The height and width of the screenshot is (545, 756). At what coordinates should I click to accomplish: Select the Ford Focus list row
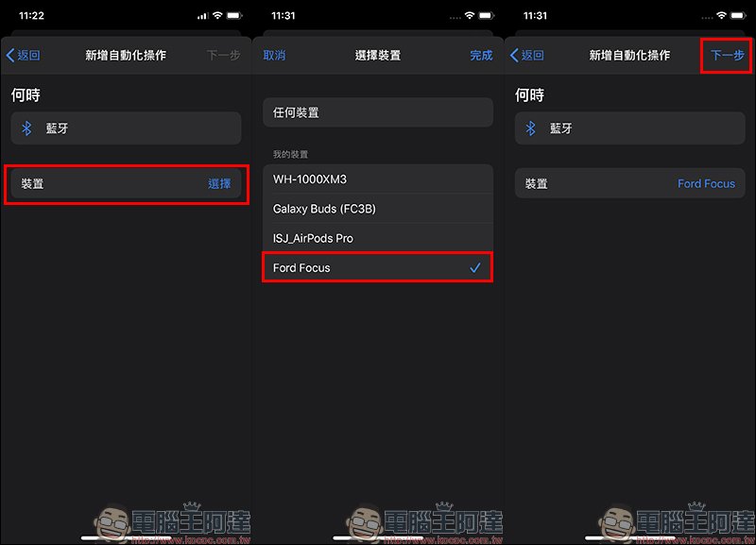pos(378,267)
